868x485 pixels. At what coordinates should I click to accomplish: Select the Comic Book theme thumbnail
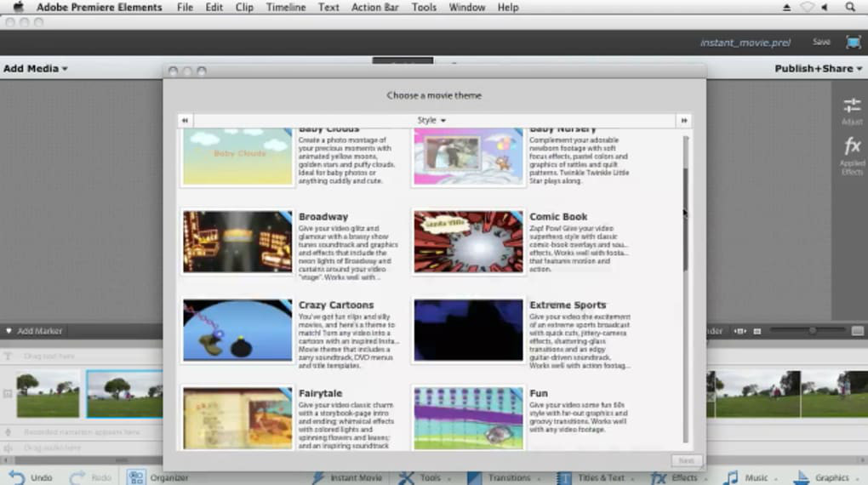[x=468, y=242]
